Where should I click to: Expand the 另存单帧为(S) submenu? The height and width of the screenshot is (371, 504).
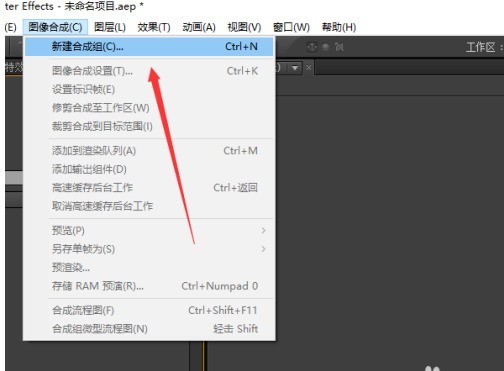[149, 249]
